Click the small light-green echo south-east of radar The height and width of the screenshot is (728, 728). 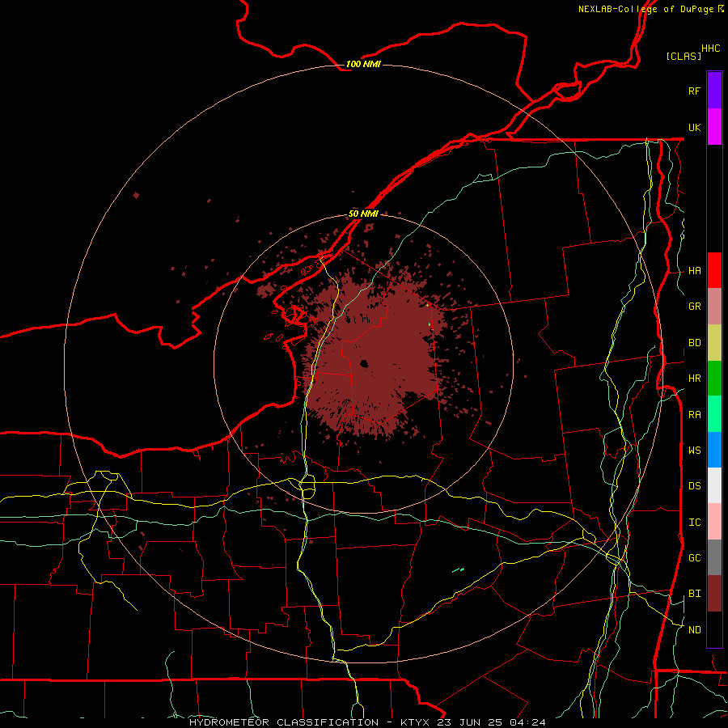coord(459,569)
